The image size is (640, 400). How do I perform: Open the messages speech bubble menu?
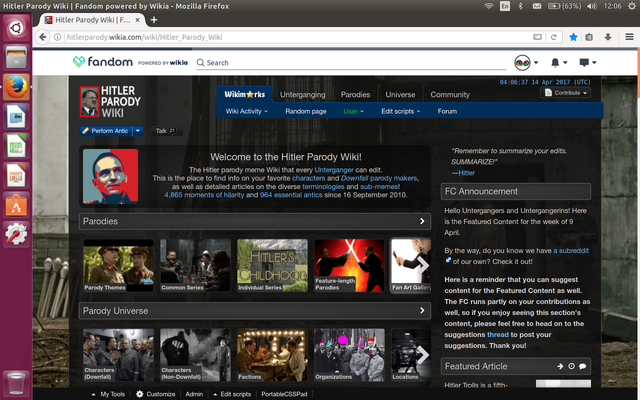(x=588, y=62)
